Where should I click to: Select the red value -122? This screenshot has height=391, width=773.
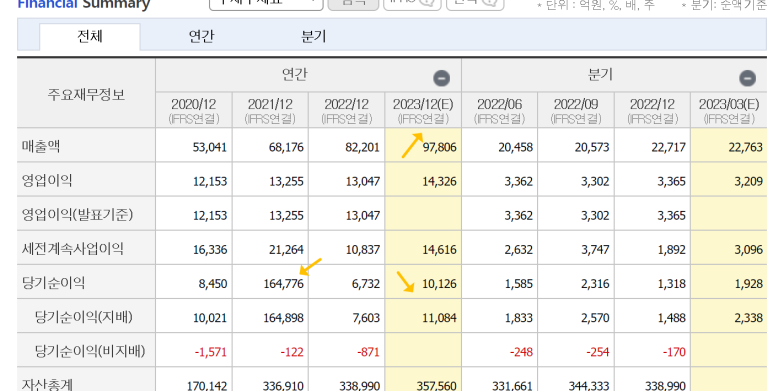tap(292, 353)
